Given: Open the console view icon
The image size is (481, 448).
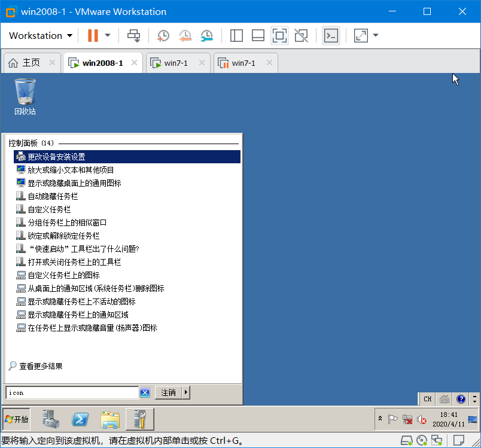Looking at the screenshot, I should pos(331,35).
